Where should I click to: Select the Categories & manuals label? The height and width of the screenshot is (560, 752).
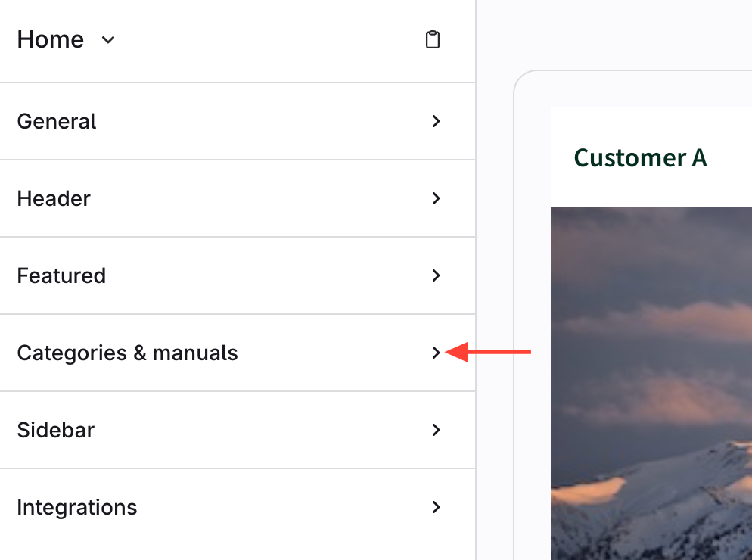(x=127, y=353)
